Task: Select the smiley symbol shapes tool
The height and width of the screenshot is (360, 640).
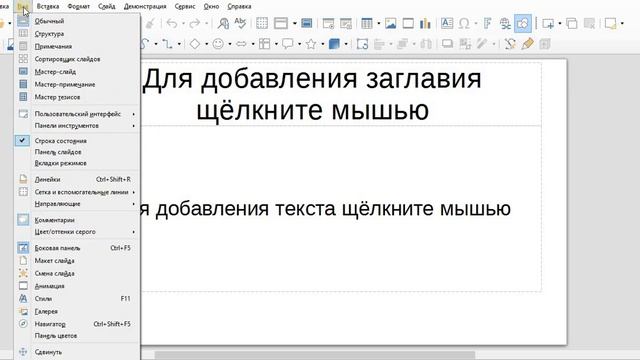Action: point(218,44)
